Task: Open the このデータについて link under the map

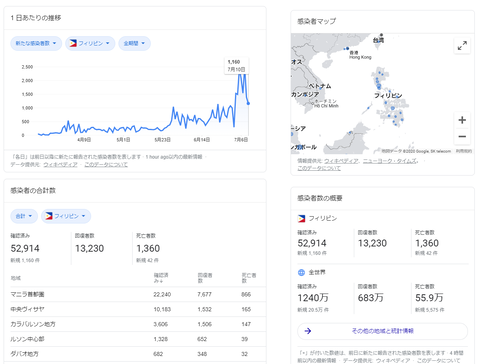Action: point(319,168)
